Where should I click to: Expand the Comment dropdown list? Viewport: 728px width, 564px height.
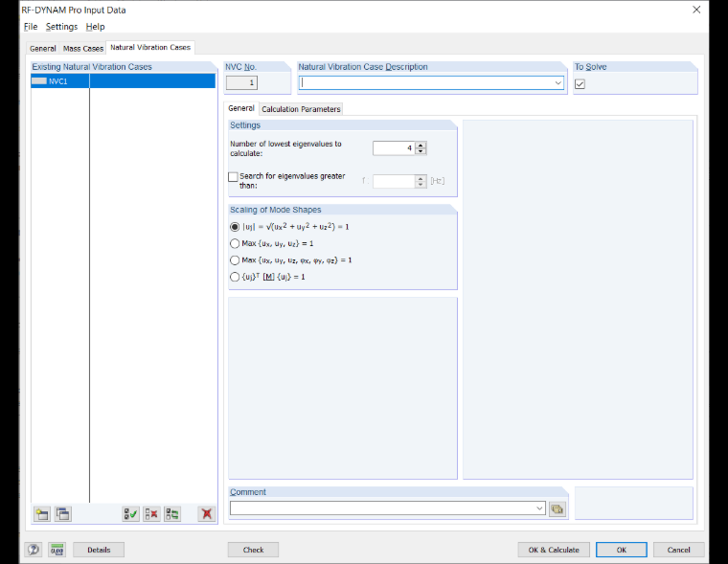click(539, 508)
